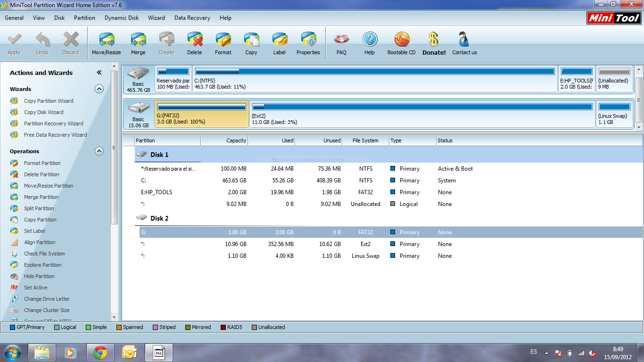Click the Create toolbar icon
This screenshot has height=362, width=644.
pos(166,40)
